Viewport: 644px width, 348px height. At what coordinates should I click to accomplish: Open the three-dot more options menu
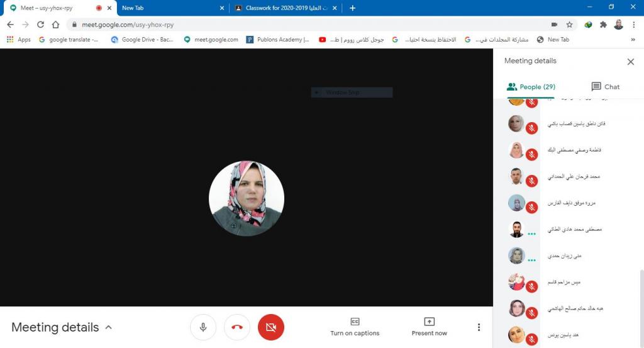tap(479, 327)
